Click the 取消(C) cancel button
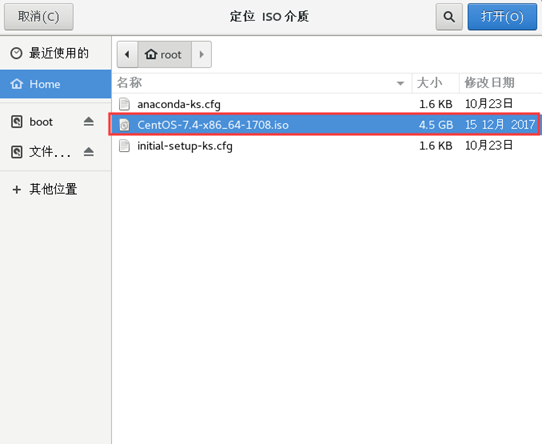The height and width of the screenshot is (444, 542). click(39, 17)
